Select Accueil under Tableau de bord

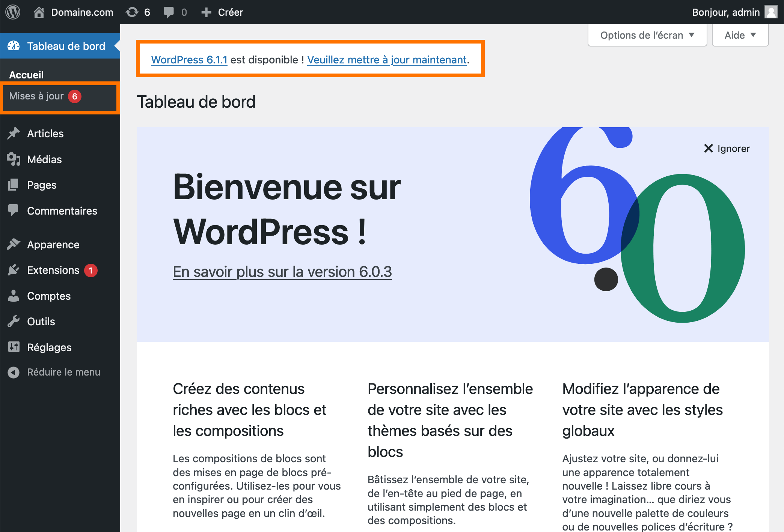click(26, 74)
